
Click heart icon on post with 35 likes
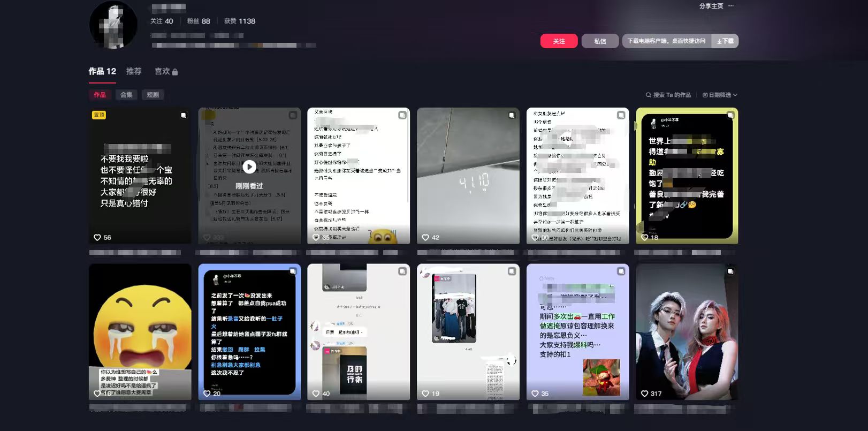[535, 394]
